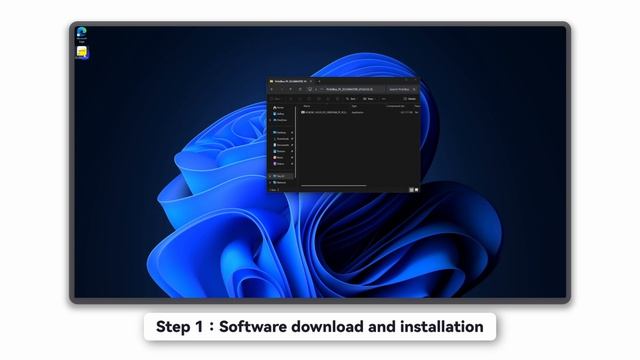Open the Sort dropdown in Explorer toolbar
640x360 pixels.
(x=351, y=99)
